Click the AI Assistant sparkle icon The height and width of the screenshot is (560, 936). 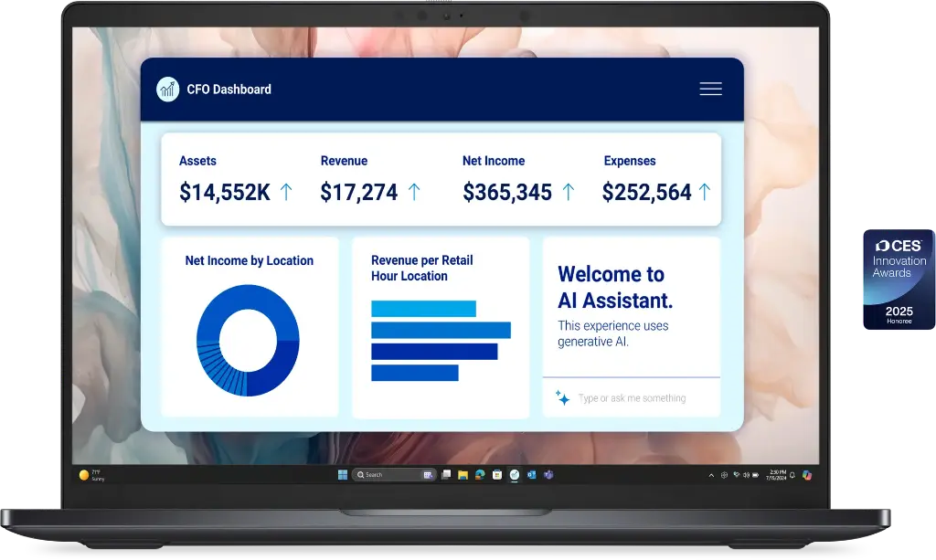tap(562, 398)
